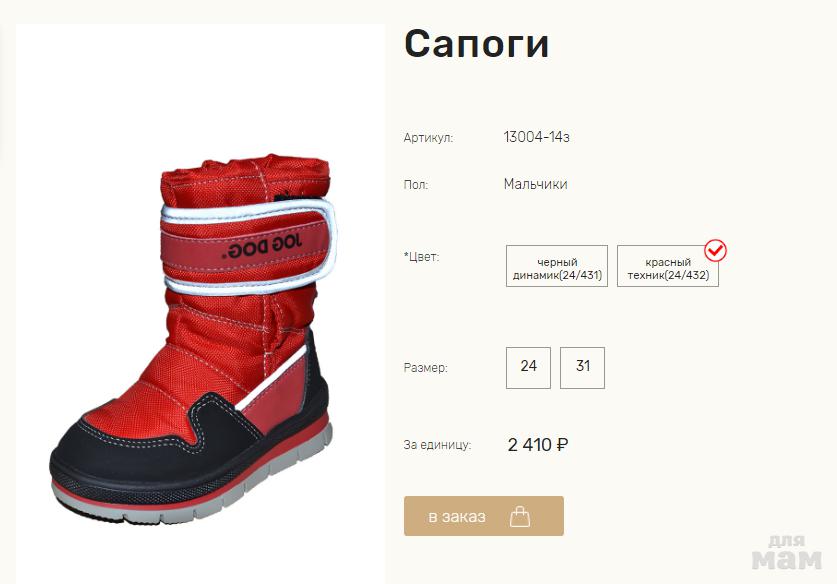Open the red boot product photo
Image resolution: width=837 pixels, height=584 pixels.
coord(200,303)
